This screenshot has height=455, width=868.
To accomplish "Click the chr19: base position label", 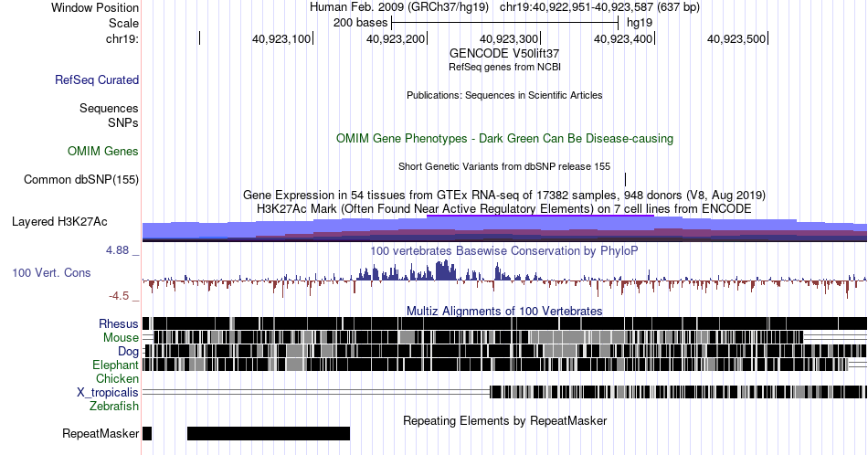I will pos(122,38).
